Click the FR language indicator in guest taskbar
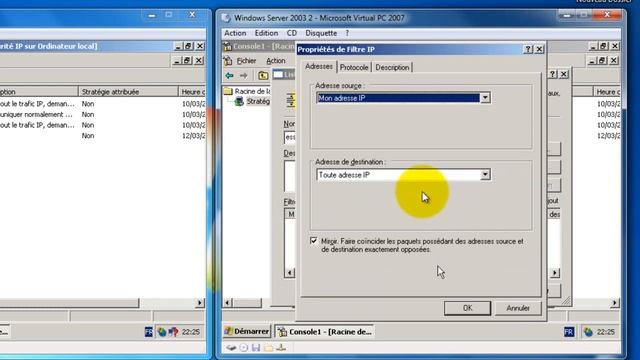The height and width of the screenshot is (360, 640). click(569, 332)
